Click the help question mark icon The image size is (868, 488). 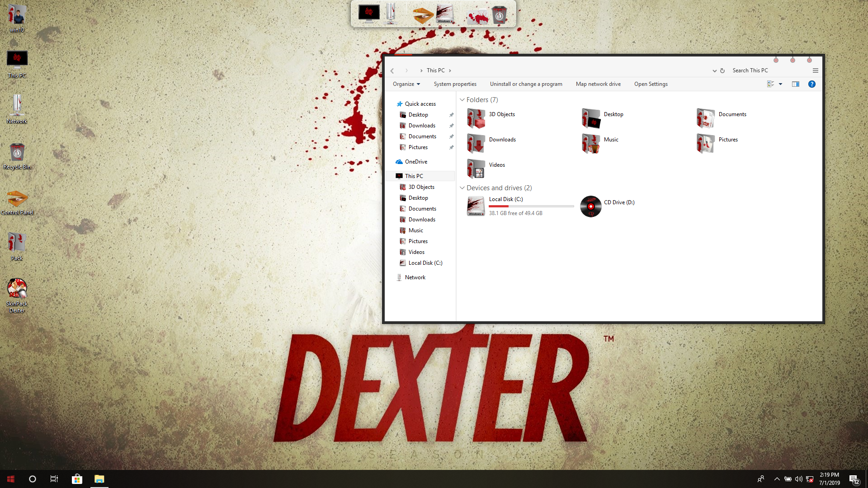pos(811,84)
